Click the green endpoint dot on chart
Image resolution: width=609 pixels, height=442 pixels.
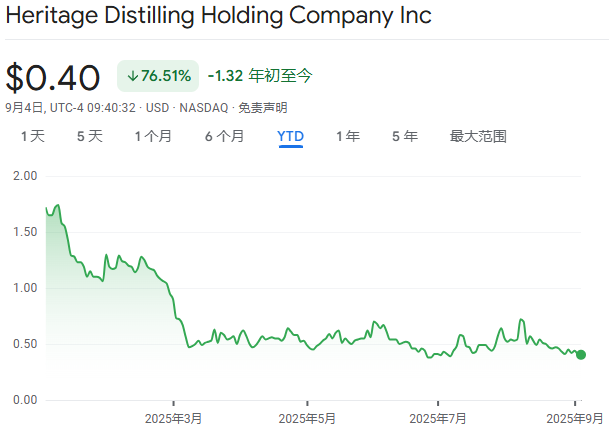click(581, 354)
